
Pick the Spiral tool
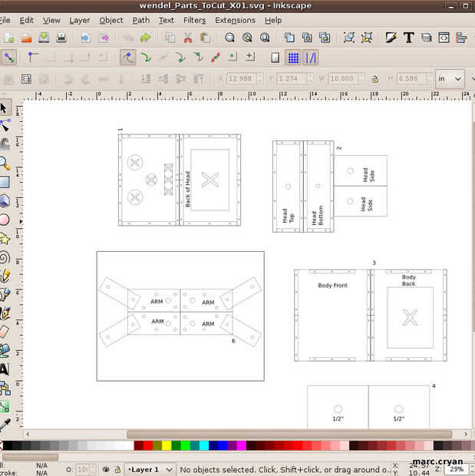click(5, 257)
